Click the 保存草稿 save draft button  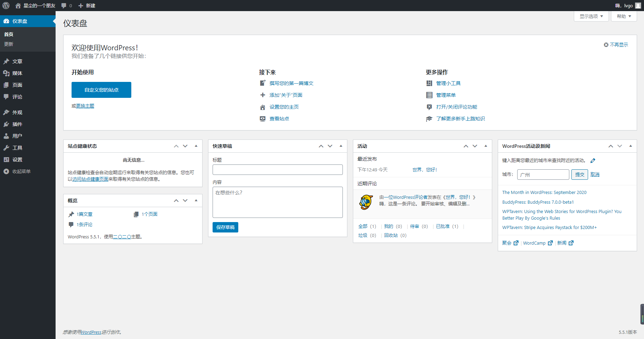click(x=225, y=227)
